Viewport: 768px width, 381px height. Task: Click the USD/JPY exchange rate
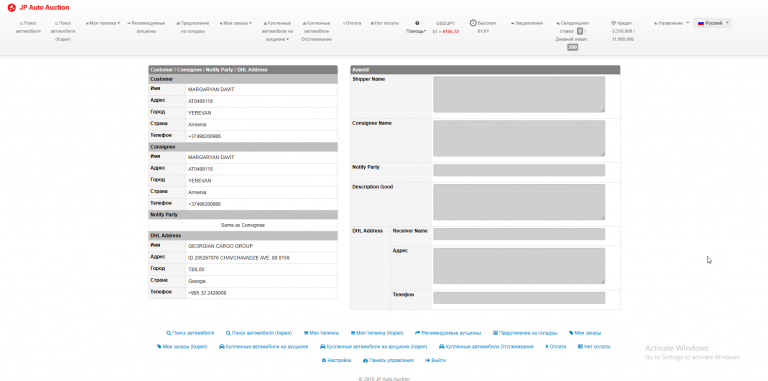pos(446,27)
